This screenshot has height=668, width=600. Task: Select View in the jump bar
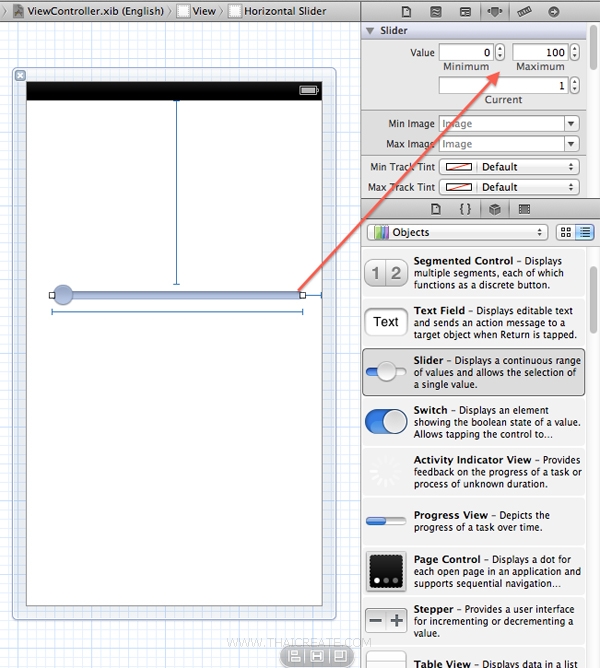click(x=196, y=11)
